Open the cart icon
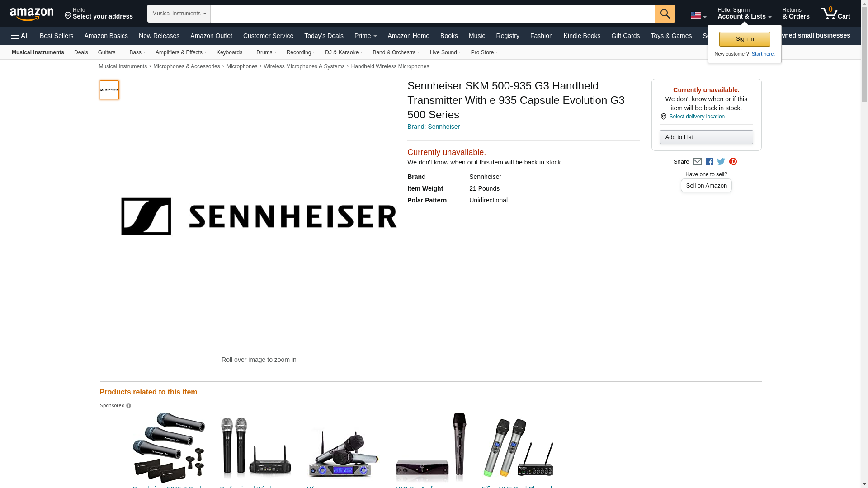This screenshot has height=488, width=868. pyautogui.click(x=835, y=13)
